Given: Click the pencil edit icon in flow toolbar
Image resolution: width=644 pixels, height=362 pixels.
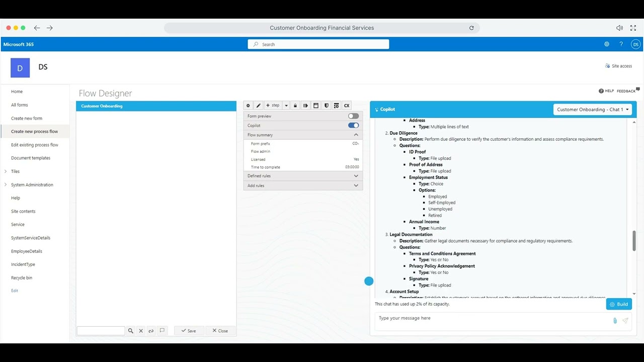Looking at the screenshot, I should [x=258, y=106].
